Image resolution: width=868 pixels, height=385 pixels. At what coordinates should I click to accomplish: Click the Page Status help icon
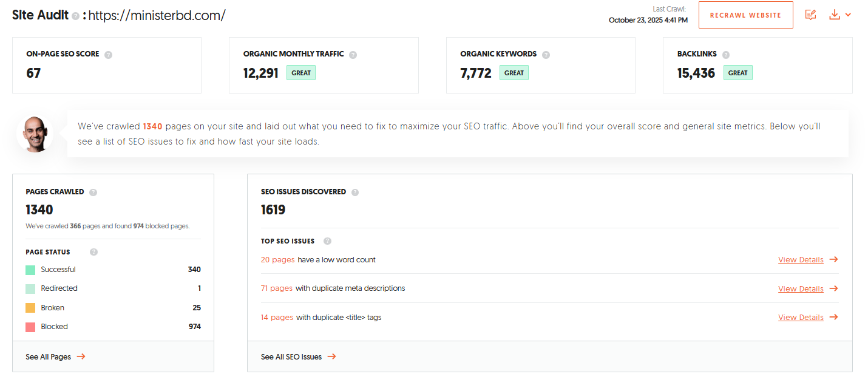pyautogui.click(x=93, y=252)
